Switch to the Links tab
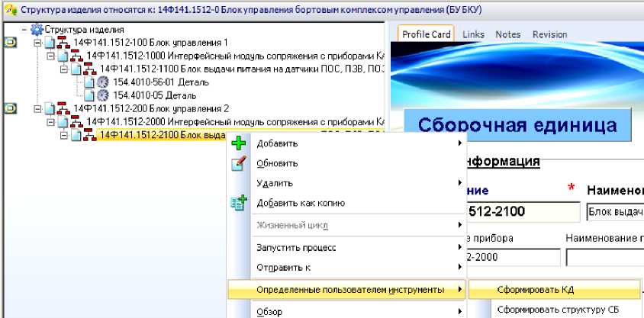The image size is (644, 318). tap(474, 34)
